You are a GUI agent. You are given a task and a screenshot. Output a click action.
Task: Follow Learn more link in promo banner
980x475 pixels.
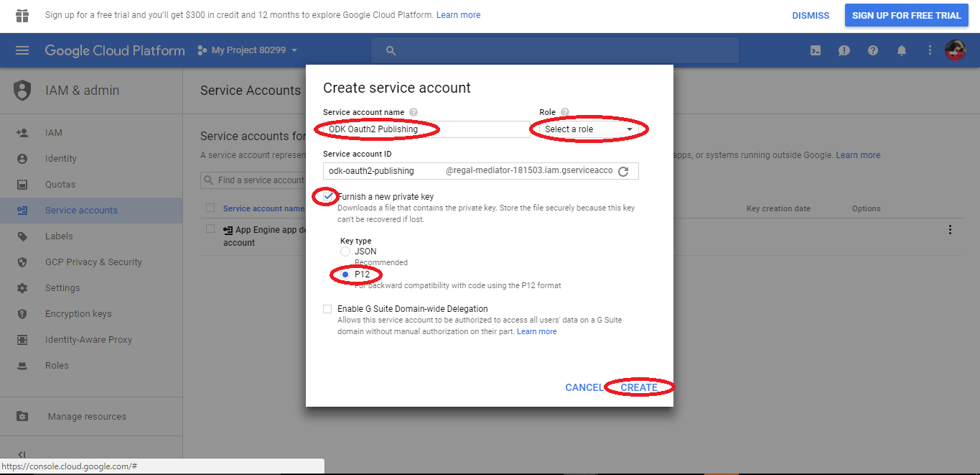[x=458, y=15]
